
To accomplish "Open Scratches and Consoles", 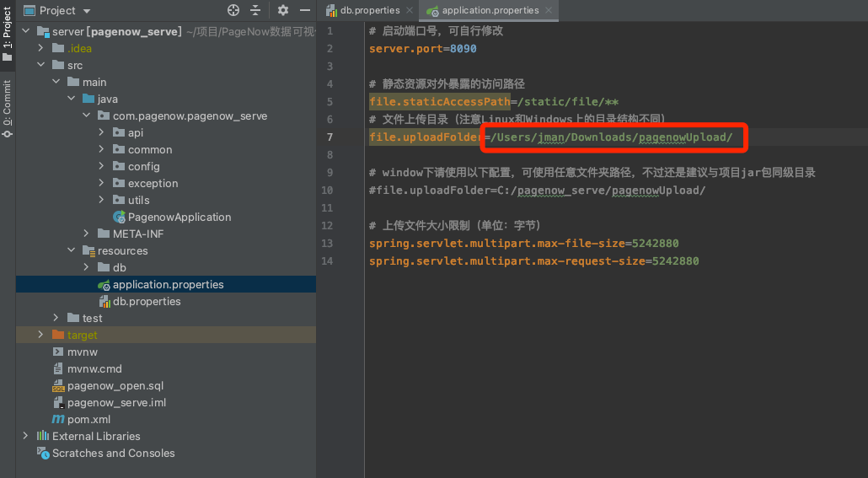I will click(x=113, y=453).
